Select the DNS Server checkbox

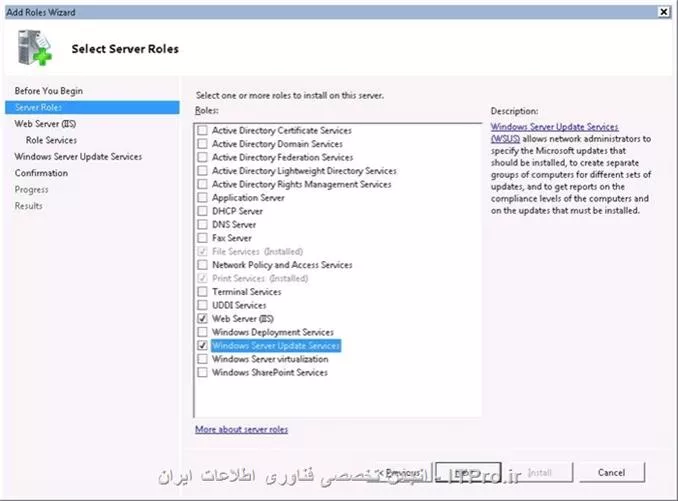(202, 224)
